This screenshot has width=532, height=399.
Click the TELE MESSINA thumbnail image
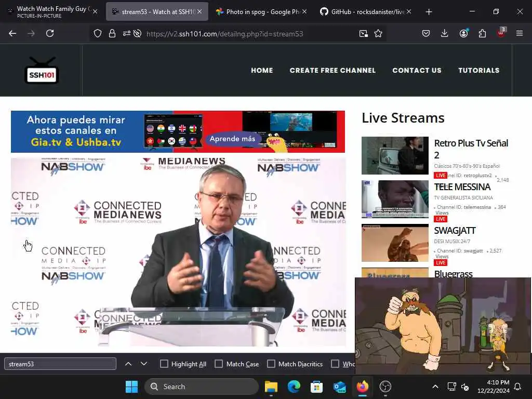pos(395,199)
